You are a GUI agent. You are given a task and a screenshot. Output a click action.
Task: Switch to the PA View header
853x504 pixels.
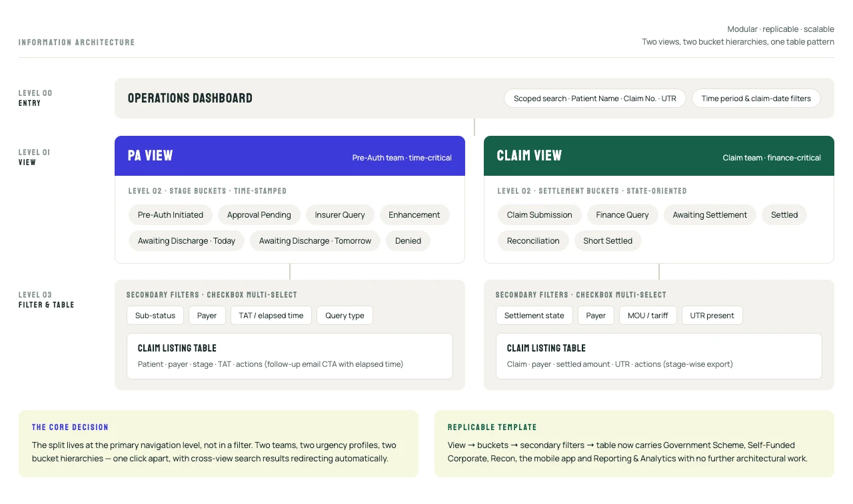tap(290, 156)
